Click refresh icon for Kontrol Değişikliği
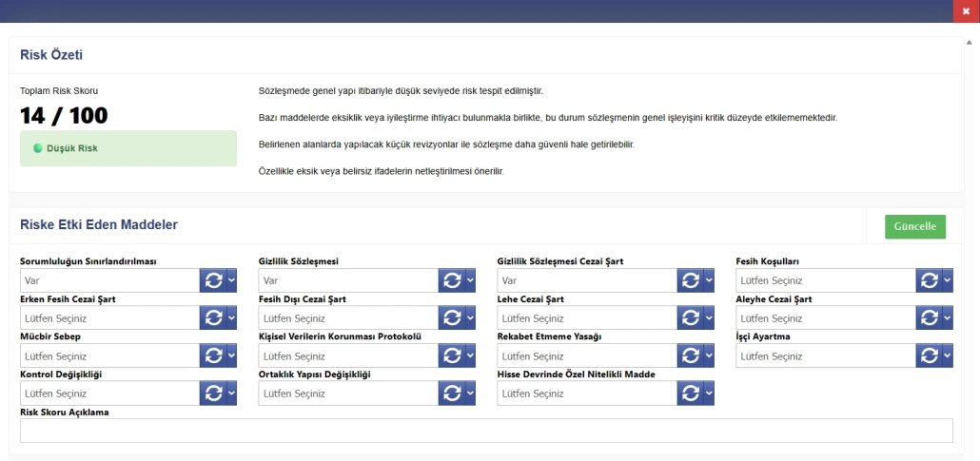Viewport: 980px width, 461px height. coord(213,394)
